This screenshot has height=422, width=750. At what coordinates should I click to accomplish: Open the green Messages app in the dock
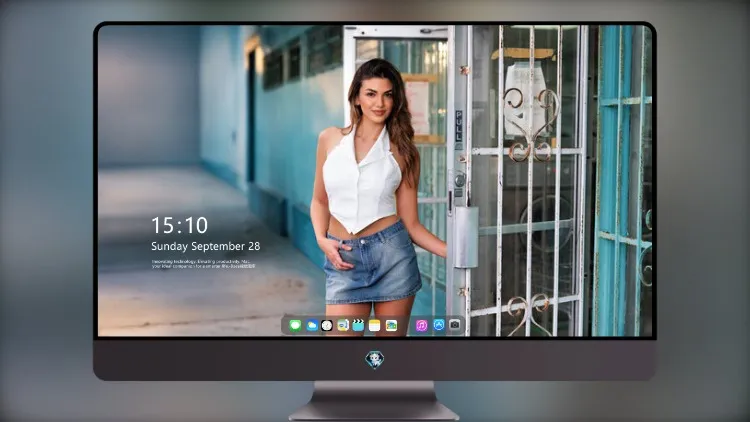(295, 325)
